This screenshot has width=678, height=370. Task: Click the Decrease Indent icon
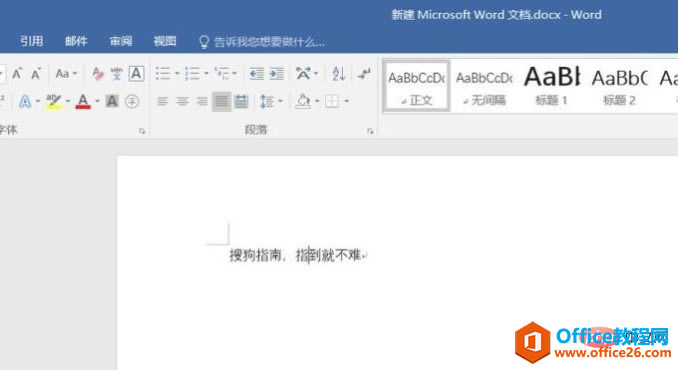point(256,74)
